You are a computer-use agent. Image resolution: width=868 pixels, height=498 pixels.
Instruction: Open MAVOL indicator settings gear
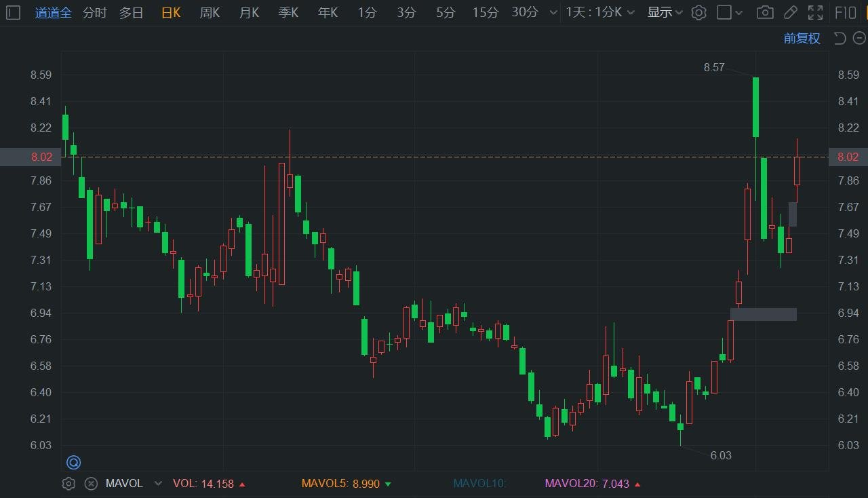click(68, 484)
